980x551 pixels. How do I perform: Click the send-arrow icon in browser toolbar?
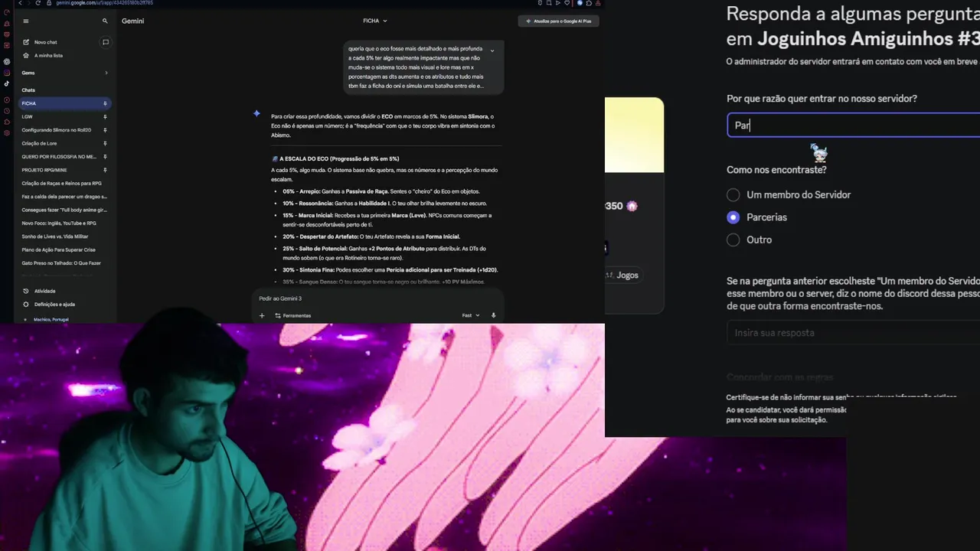point(558,3)
